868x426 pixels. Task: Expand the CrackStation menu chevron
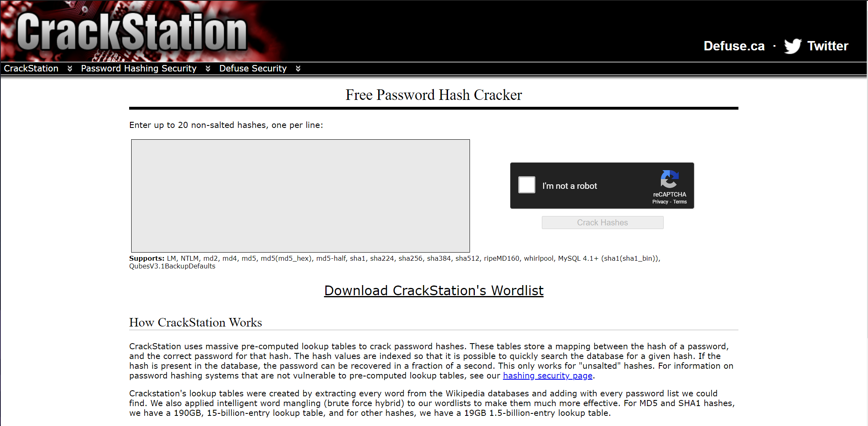point(70,68)
